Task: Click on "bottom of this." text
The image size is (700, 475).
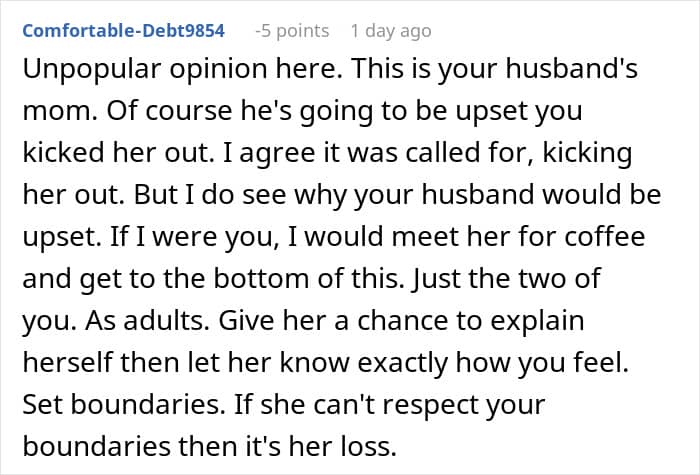Action: pos(306,278)
